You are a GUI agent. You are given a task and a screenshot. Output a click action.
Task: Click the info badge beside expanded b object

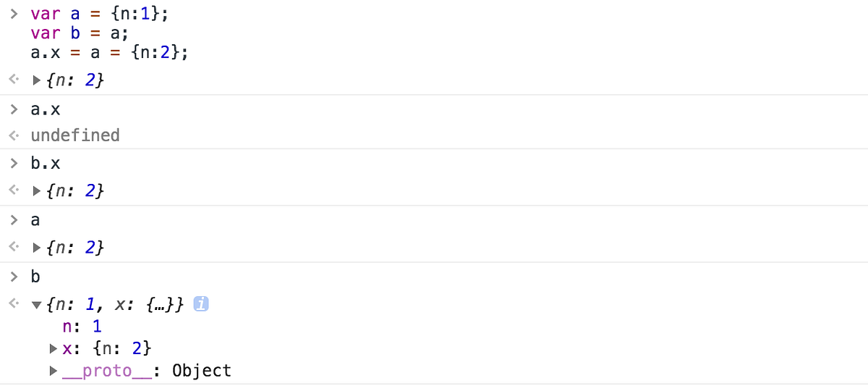[x=202, y=306]
